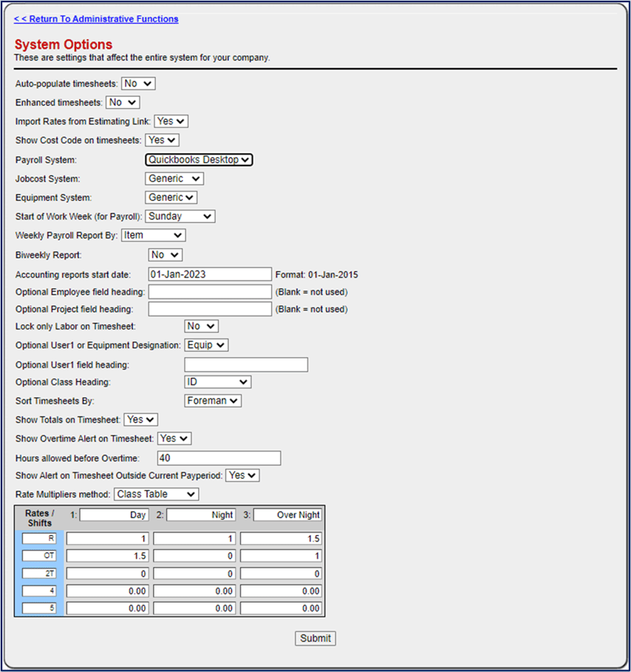Viewport: 631px width, 672px height.
Task: Toggle Show Totals on Timesheet setting
Action: pyautogui.click(x=140, y=419)
